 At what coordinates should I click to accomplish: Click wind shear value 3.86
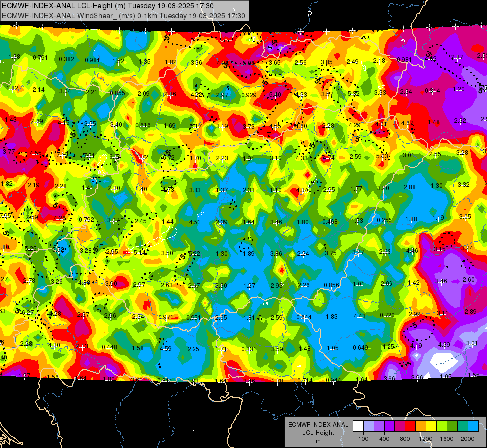tap(276, 254)
